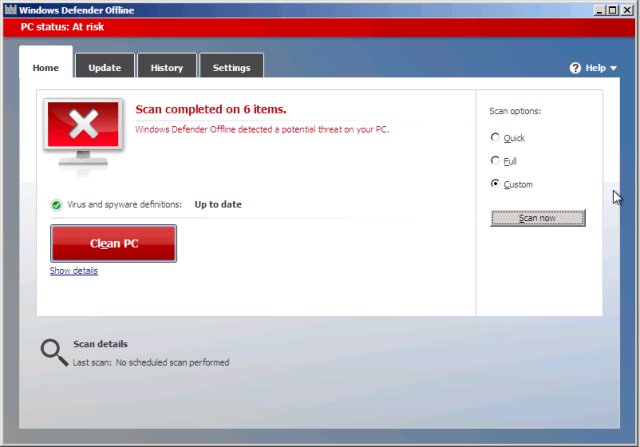Viewport: 640px width, 447px height.
Task: Click the 'Virus and spyware definitions:' label
Action: pos(124,205)
